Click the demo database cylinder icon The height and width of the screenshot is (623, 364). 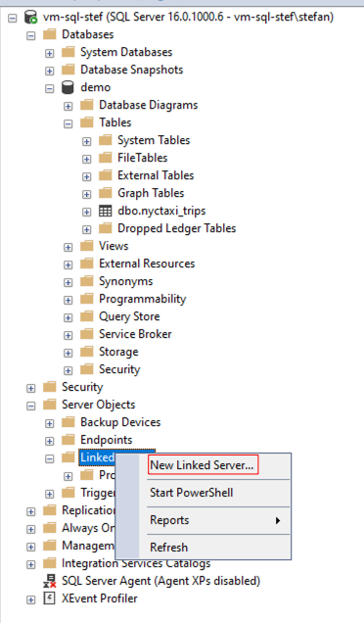68,87
